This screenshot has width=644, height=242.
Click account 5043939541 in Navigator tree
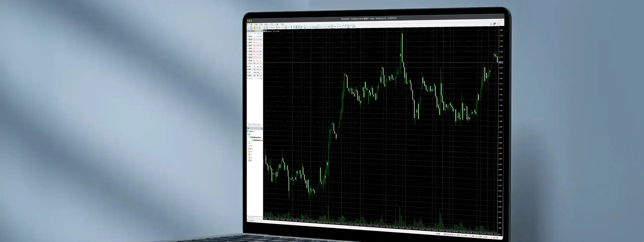pyautogui.click(x=257, y=140)
